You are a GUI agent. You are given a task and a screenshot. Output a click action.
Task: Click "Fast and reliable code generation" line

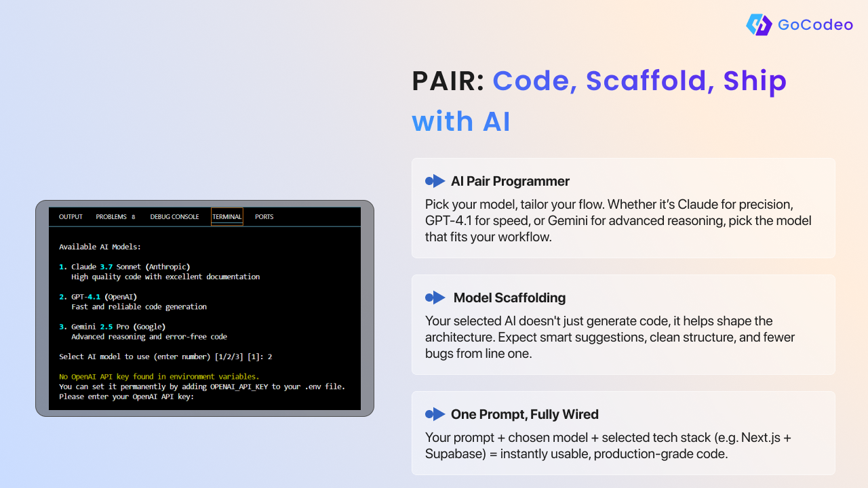[x=139, y=306]
